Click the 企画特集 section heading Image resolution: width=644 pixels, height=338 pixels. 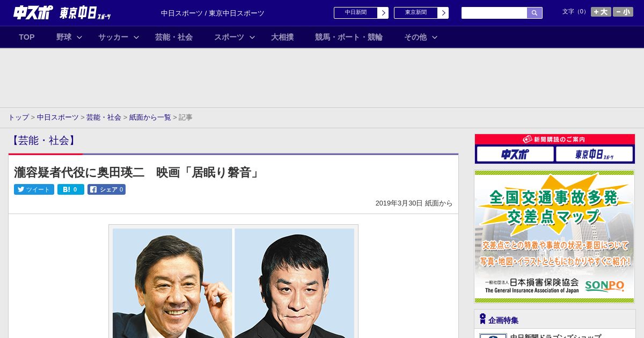pyautogui.click(x=503, y=320)
